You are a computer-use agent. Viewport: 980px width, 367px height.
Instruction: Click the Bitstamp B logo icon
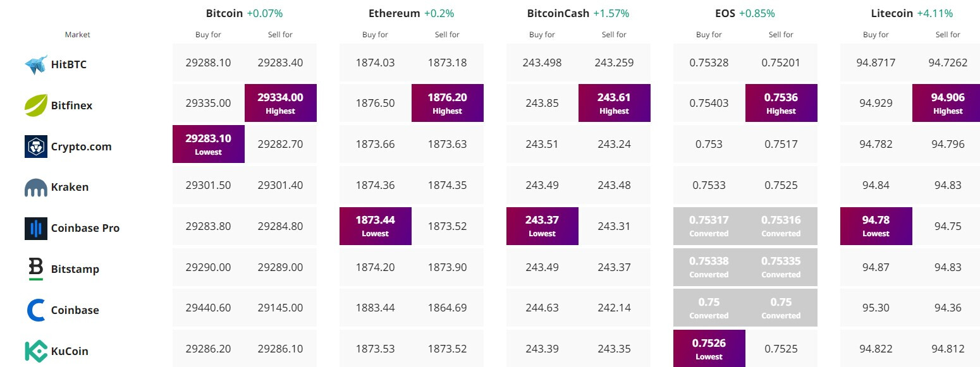click(x=36, y=269)
